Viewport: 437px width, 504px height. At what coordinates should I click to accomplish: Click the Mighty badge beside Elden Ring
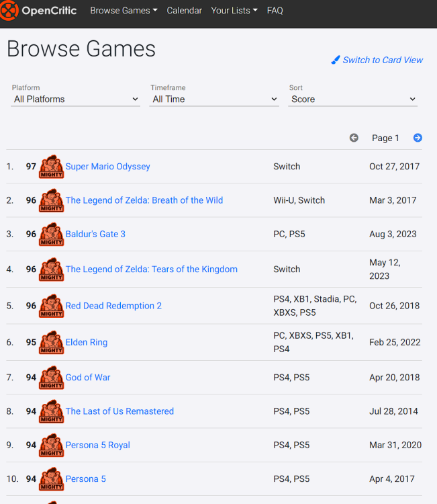(52, 343)
